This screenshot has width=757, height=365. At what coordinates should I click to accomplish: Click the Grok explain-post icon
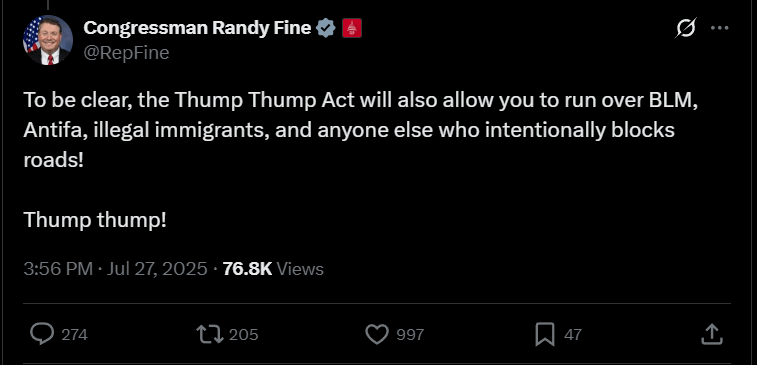[x=686, y=28]
